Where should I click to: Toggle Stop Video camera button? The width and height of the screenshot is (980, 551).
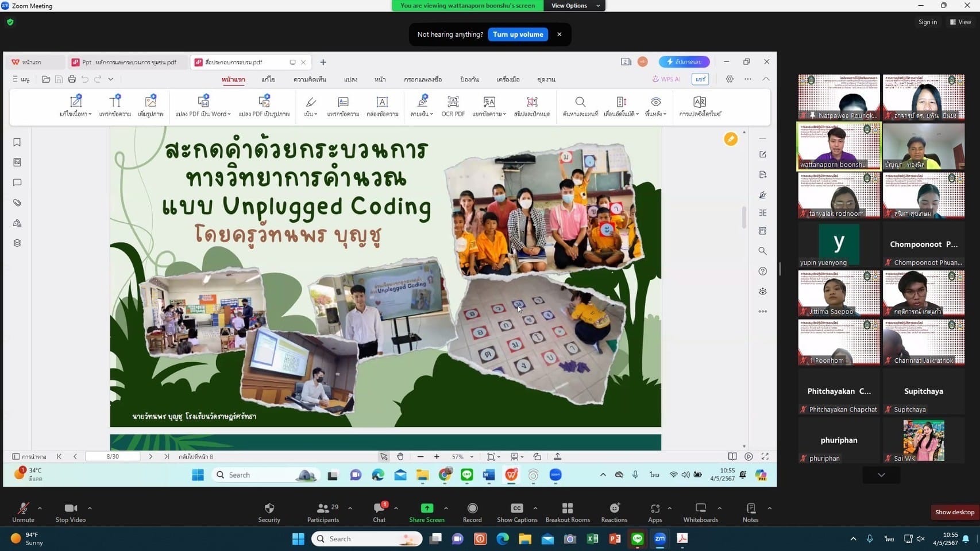pos(71,509)
